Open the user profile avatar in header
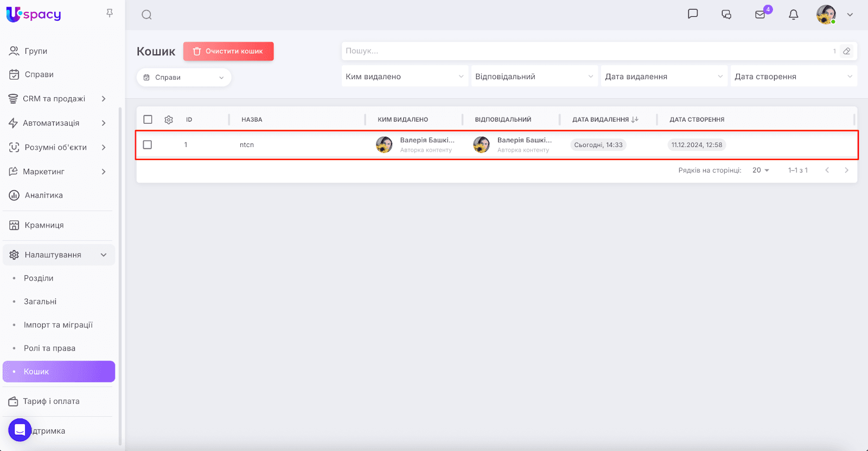 point(826,15)
